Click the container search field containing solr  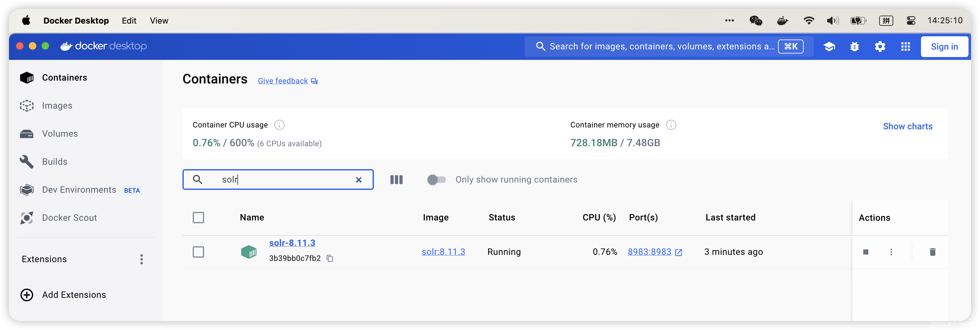(278, 180)
